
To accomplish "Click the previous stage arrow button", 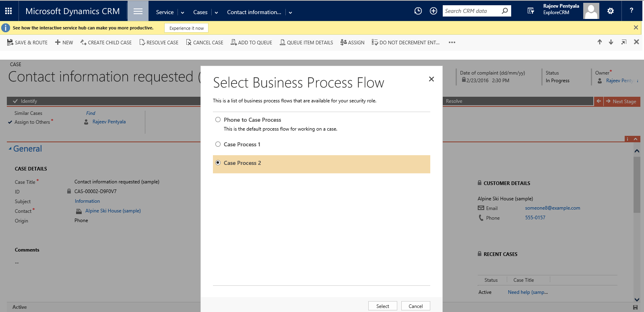I will [599, 102].
